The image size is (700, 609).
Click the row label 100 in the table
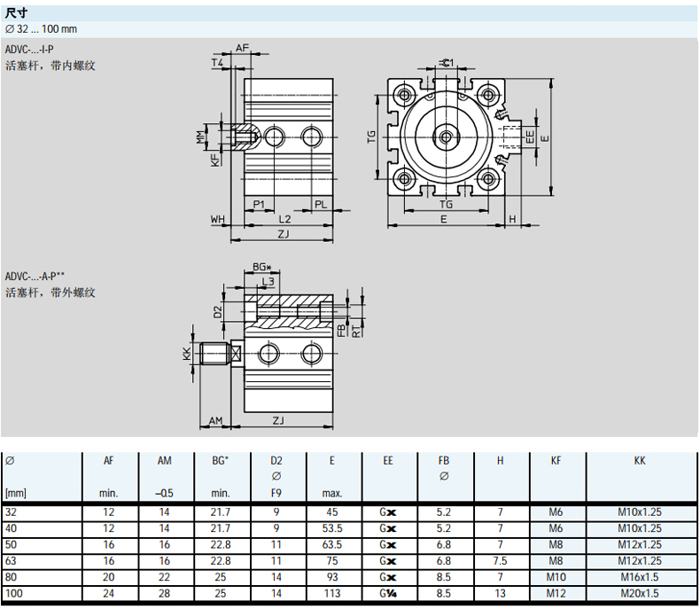coord(13,592)
